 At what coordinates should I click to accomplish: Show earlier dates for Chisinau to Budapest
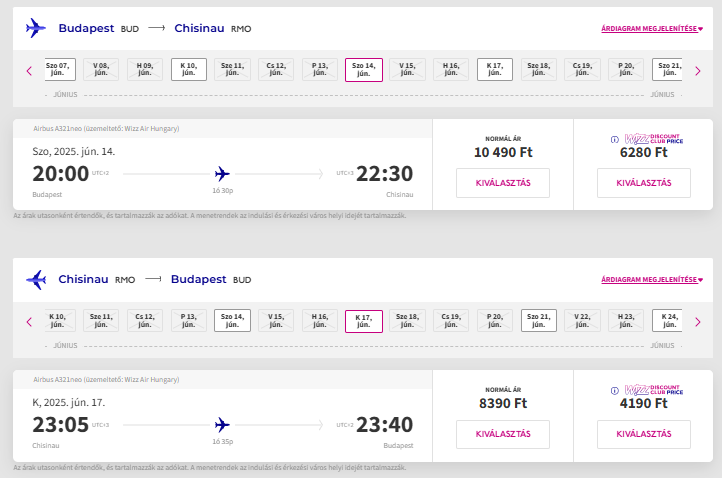click(x=29, y=322)
